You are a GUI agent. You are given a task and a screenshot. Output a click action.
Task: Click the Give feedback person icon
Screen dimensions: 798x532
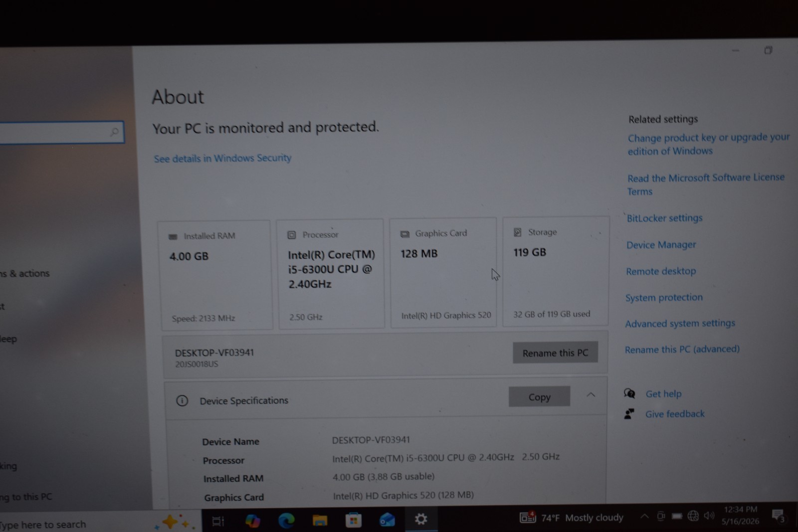pos(629,414)
